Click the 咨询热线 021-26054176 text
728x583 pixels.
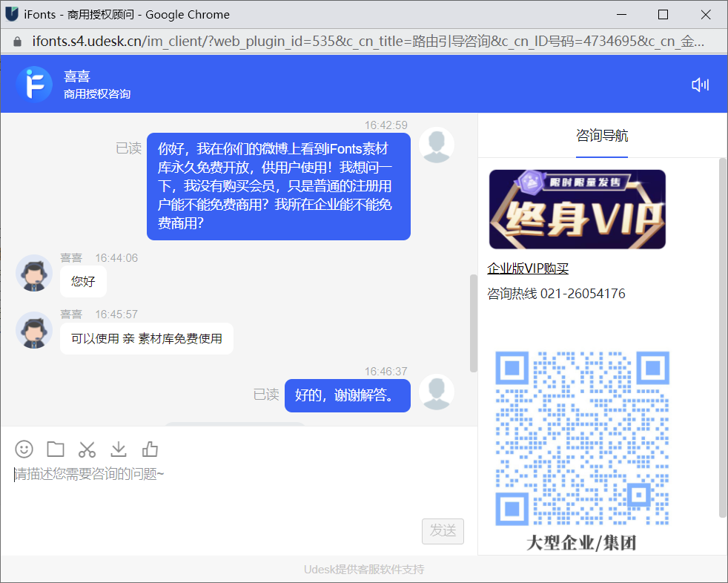(x=556, y=294)
